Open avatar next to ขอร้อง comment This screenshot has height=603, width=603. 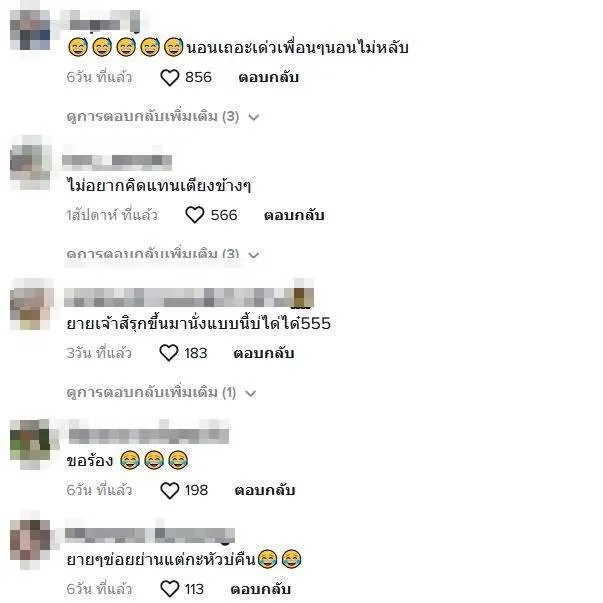click(x=30, y=442)
